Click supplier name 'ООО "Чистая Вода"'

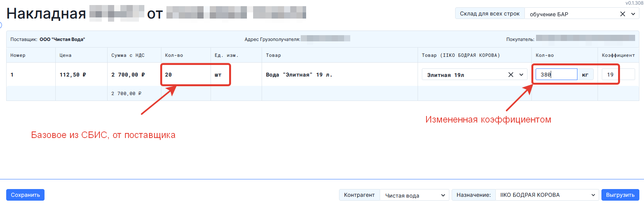click(x=62, y=39)
